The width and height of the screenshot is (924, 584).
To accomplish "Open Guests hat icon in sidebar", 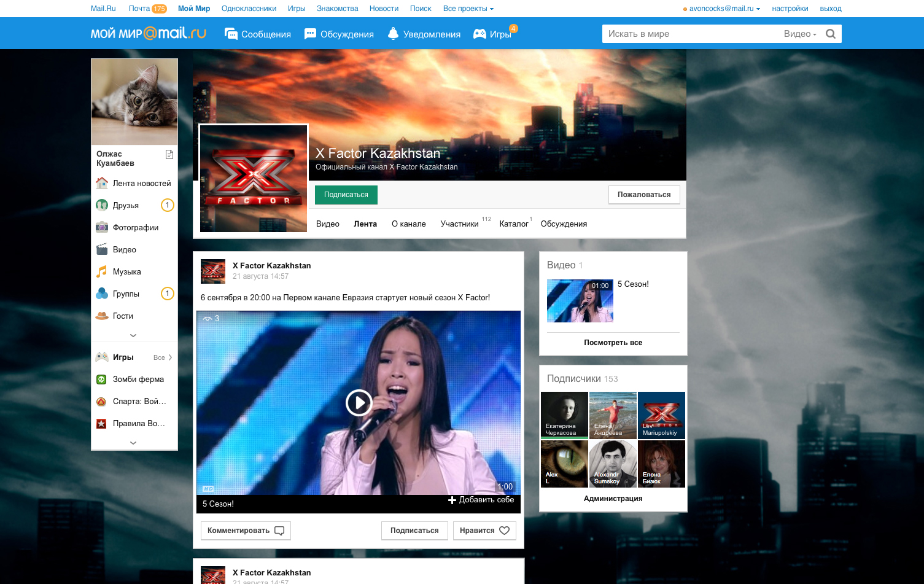I will (102, 316).
